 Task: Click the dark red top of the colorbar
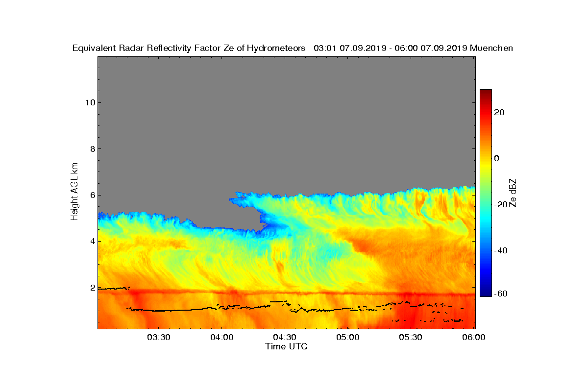[486, 93]
